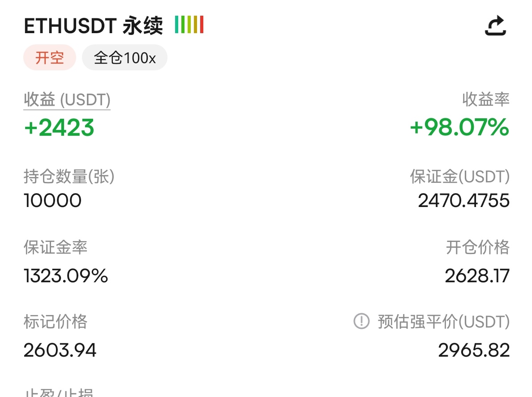The width and height of the screenshot is (532, 397).
Task: Tap the share arrow icon
Action: click(495, 26)
